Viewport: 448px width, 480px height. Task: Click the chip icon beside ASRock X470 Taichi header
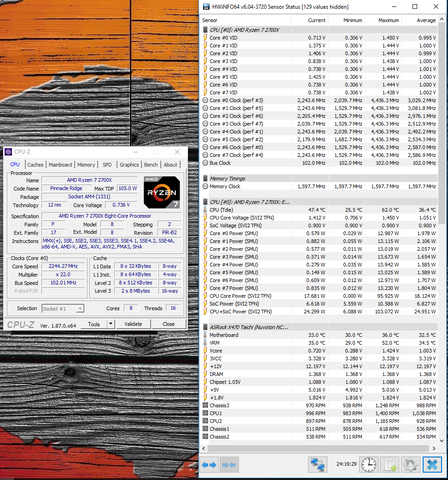click(x=205, y=327)
